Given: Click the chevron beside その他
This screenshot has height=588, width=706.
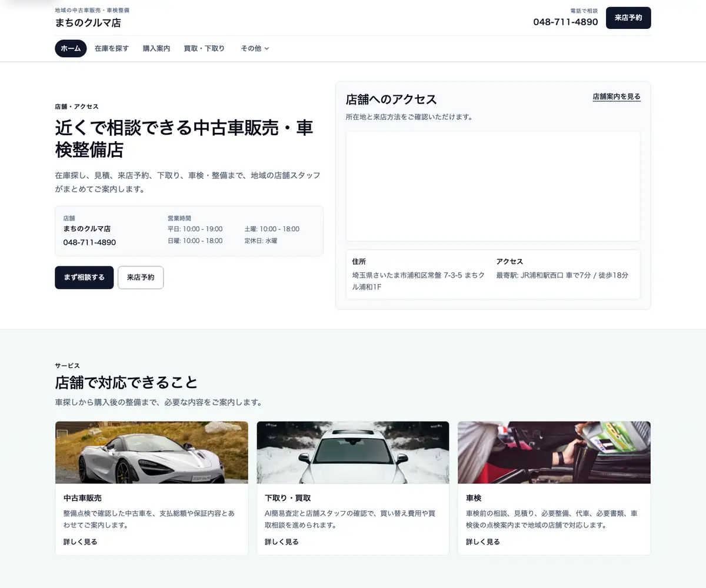Looking at the screenshot, I should point(267,49).
